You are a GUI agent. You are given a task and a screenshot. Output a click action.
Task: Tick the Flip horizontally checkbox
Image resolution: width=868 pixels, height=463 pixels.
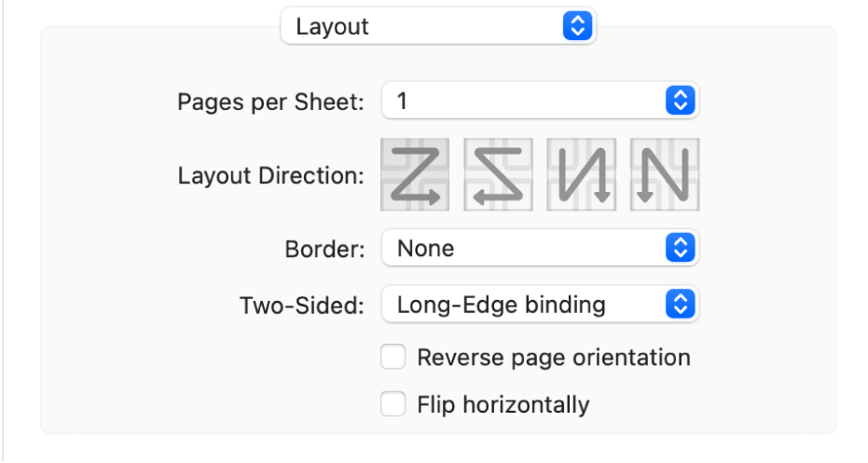[x=393, y=404]
